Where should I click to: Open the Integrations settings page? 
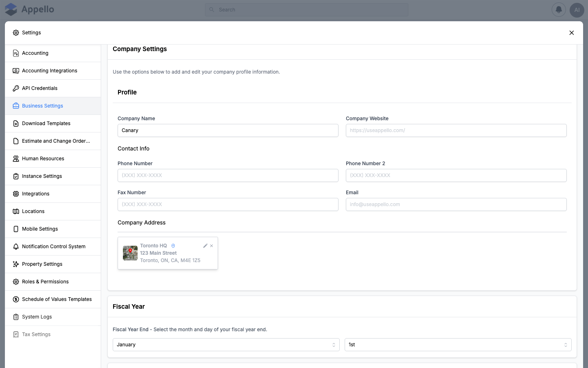[53, 194]
